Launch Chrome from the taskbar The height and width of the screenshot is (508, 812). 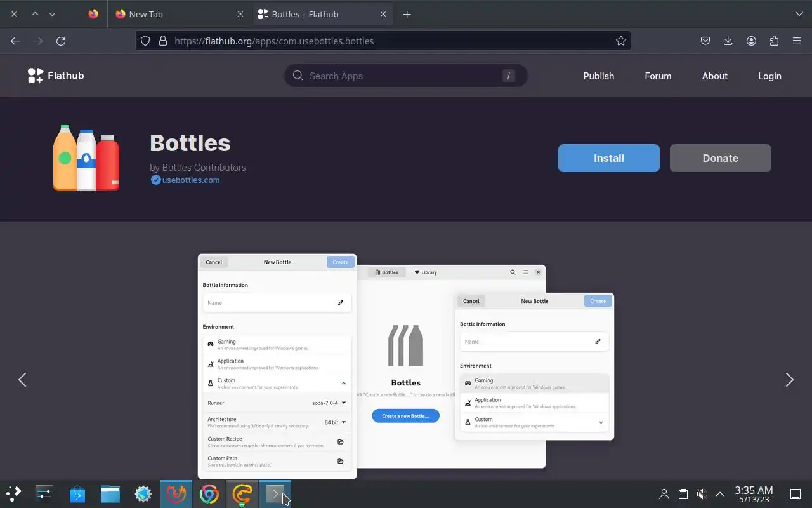tap(209, 493)
